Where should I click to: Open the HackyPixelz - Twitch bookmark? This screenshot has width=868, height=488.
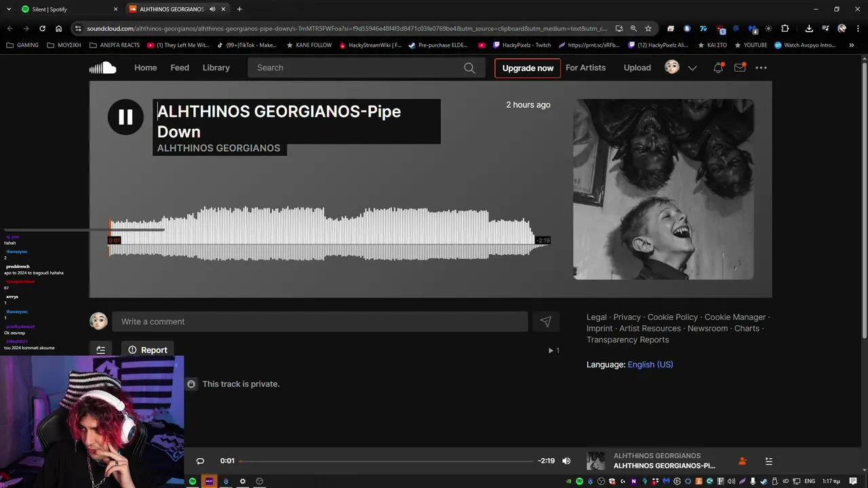point(521,45)
